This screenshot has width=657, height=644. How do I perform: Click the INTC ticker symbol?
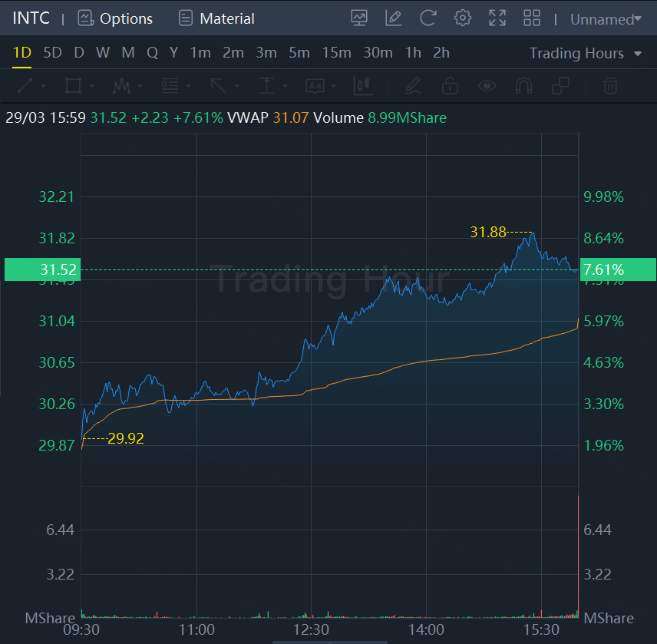coord(31,18)
